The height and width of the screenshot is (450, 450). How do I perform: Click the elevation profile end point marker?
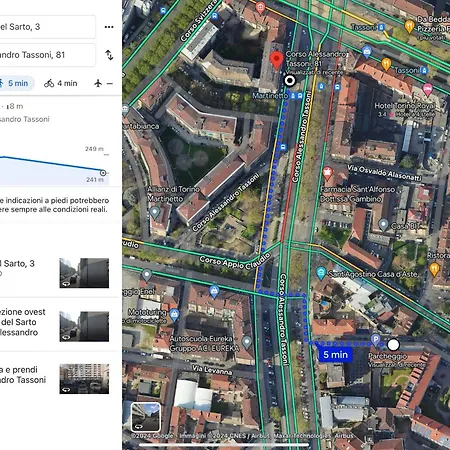coord(103,173)
